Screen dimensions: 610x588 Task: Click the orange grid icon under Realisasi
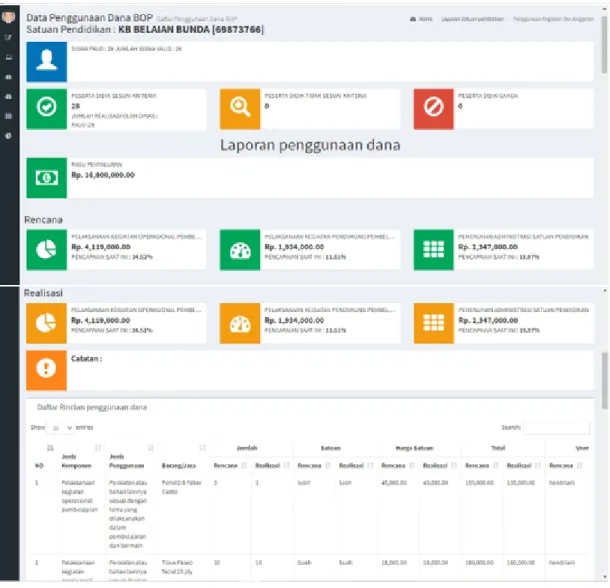tap(433, 323)
